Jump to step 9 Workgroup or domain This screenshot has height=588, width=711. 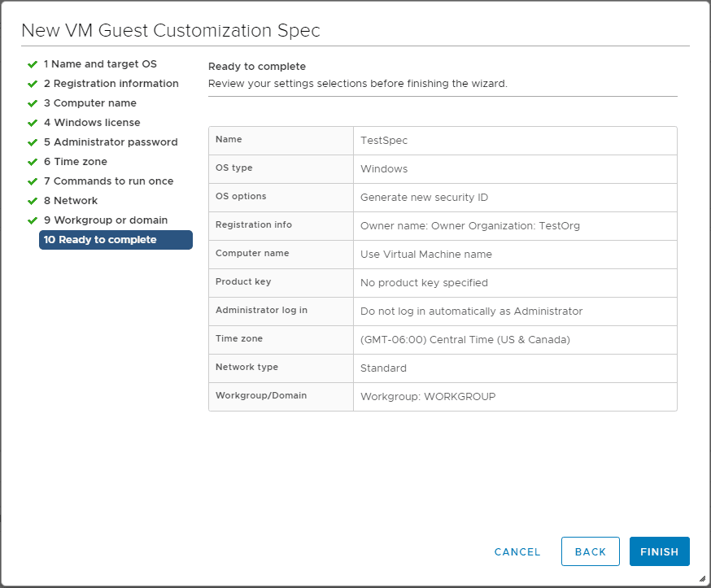106,220
